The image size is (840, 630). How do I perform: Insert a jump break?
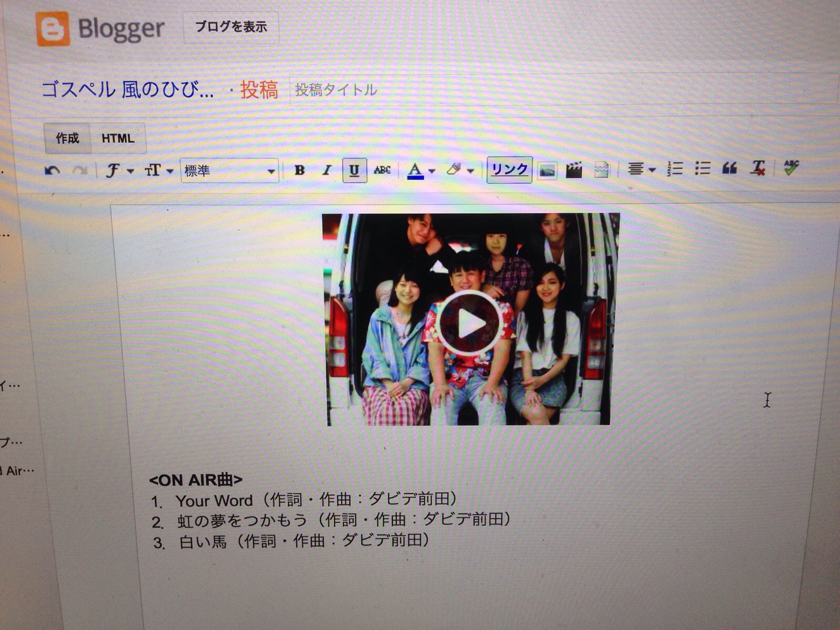602,170
